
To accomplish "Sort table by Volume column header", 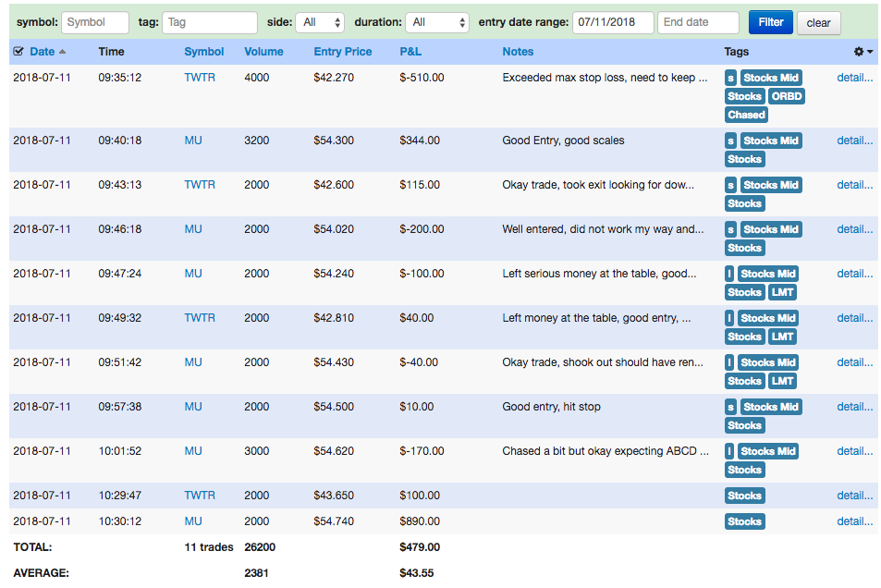I will 263,52.
